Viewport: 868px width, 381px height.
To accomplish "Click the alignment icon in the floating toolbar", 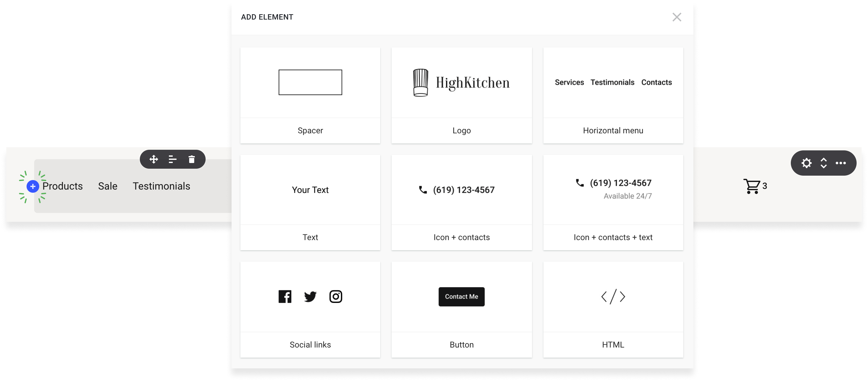I will [172, 159].
